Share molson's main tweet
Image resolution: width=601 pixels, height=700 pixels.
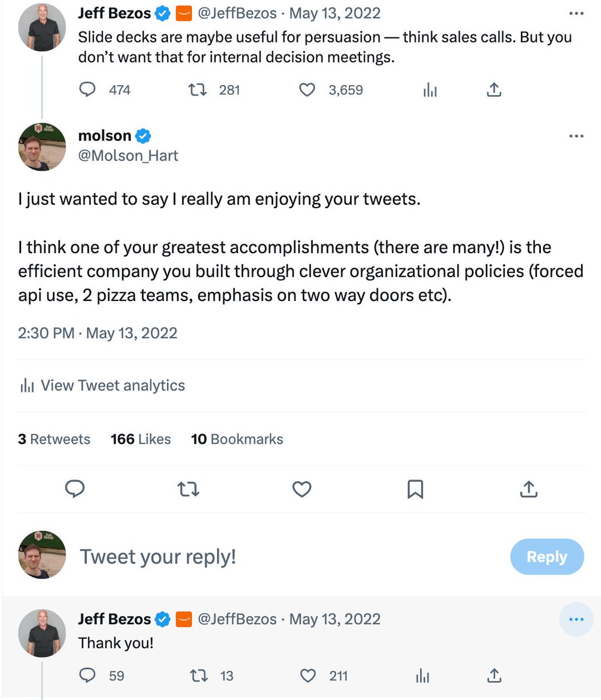pos(528,489)
